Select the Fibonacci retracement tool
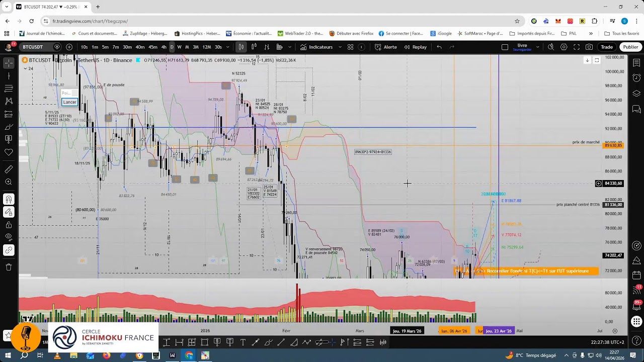The height and width of the screenshot is (362, 644). pyautogui.click(x=8, y=88)
